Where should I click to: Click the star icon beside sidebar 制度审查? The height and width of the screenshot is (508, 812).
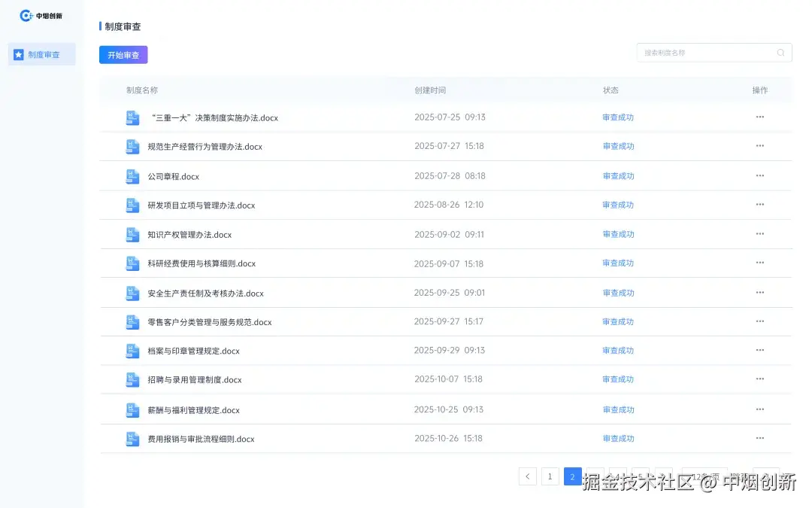click(x=20, y=53)
